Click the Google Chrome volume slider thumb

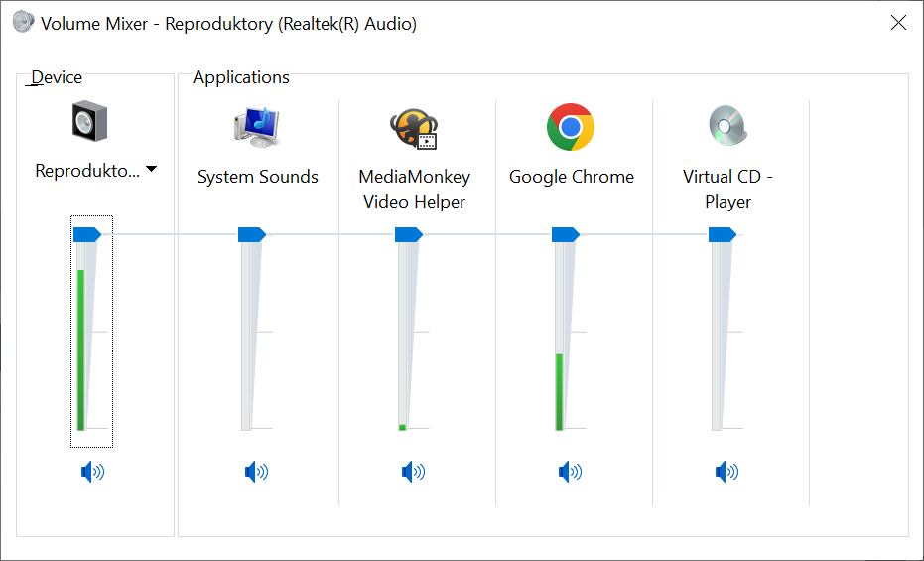565,234
